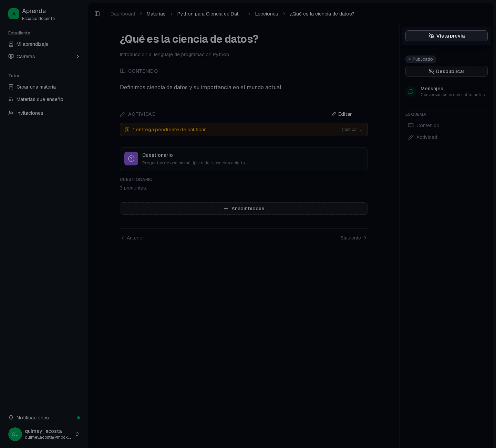496x448 pixels.
Task: Click Calificar link in pending banner
Action: click(x=352, y=130)
